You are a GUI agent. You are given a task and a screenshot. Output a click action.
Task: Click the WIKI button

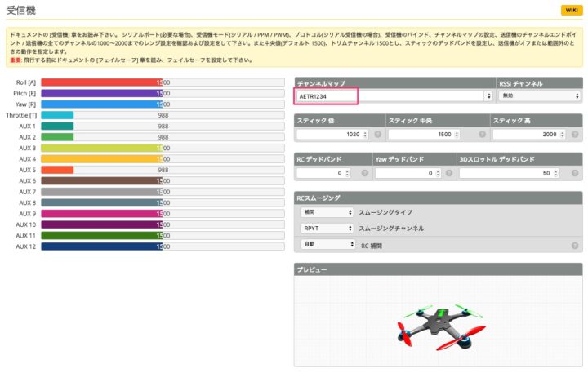570,10
